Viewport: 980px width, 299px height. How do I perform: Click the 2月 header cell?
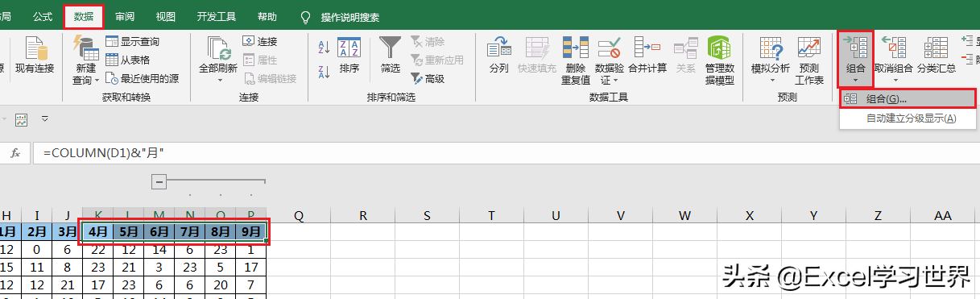pos(36,232)
